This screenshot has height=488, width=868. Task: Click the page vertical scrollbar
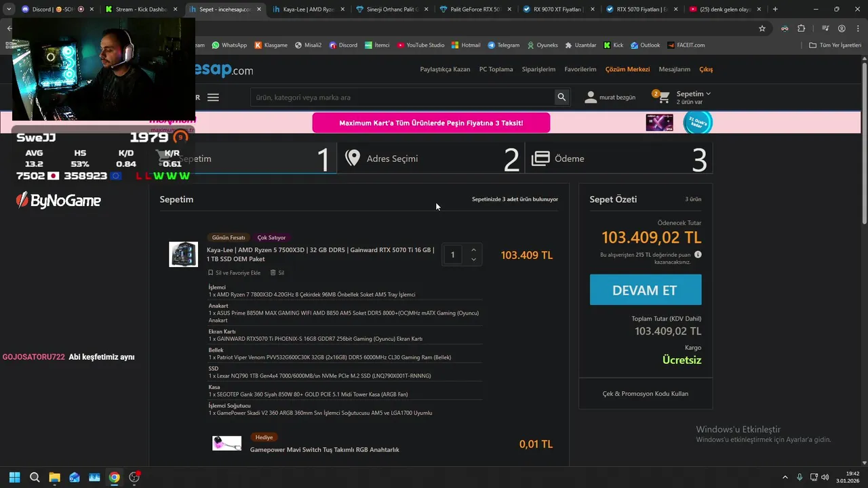click(x=864, y=142)
